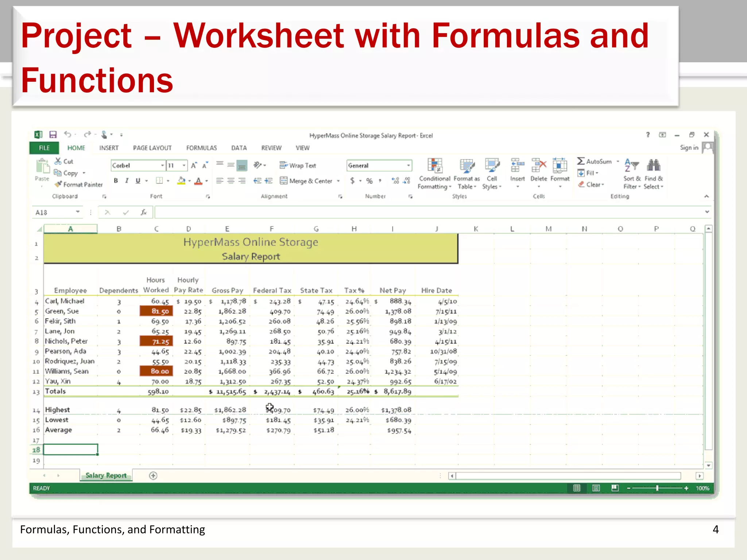Apply a cell borders style
747x560 pixels.
tap(159, 181)
